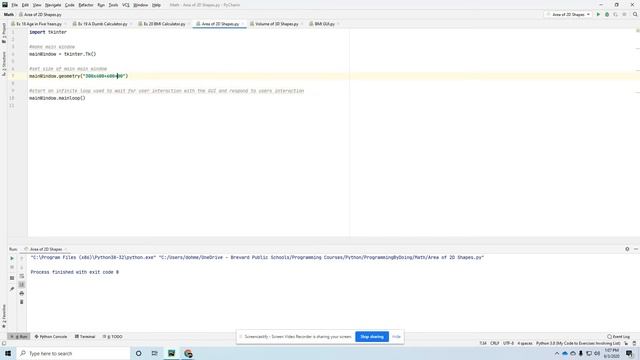The height and width of the screenshot is (360, 640).
Task: Open the Terminal tool window
Action: click(x=85, y=337)
